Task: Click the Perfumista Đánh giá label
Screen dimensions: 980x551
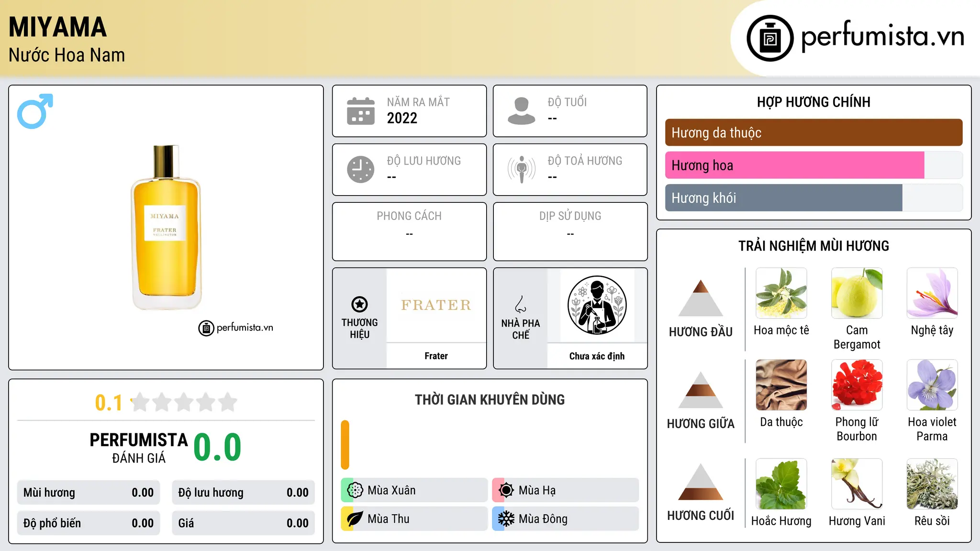Action: (139, 448)
